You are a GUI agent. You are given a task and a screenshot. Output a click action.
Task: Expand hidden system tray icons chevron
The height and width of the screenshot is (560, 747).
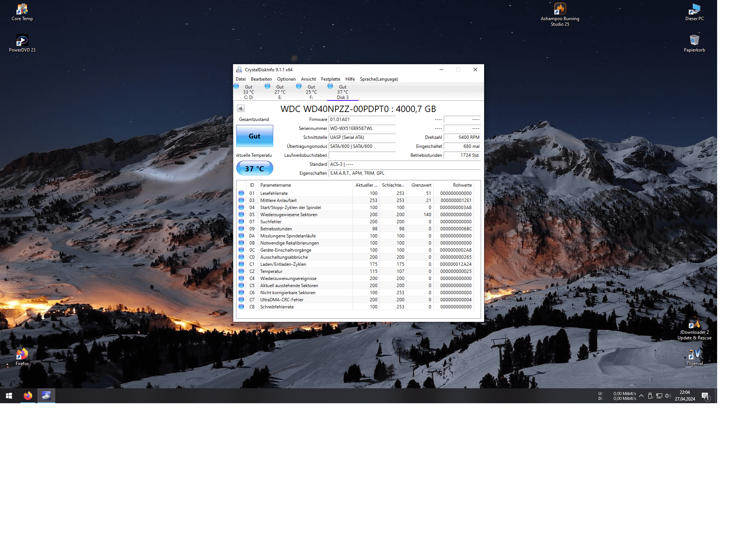pos(641,396)
